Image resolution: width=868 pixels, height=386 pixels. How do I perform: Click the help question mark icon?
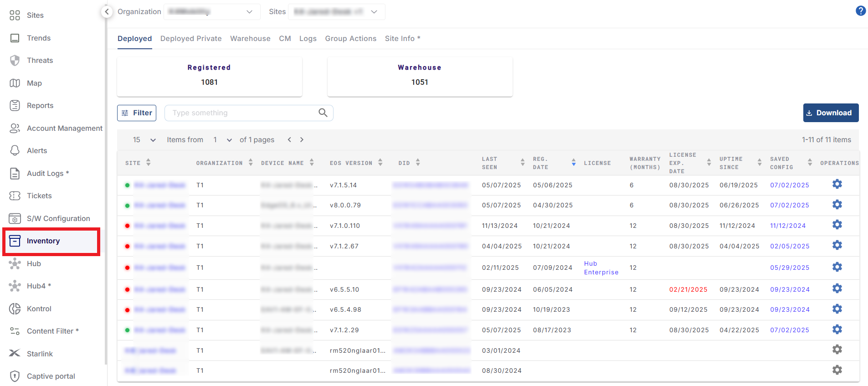(x=860, y=11)
